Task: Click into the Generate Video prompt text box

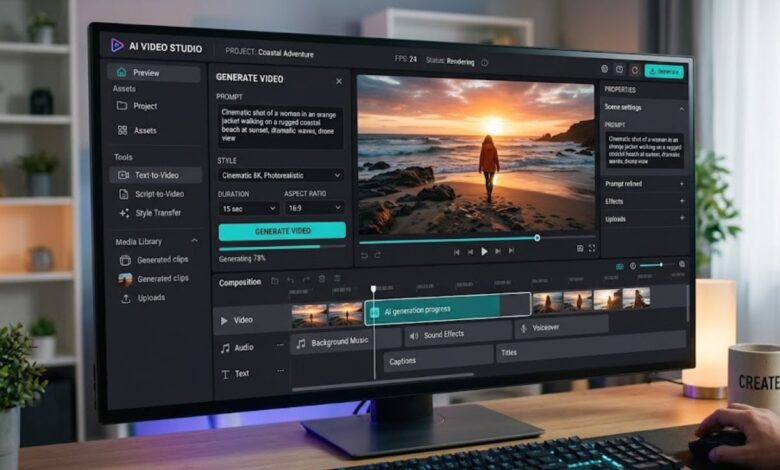Action: (281, 127)
